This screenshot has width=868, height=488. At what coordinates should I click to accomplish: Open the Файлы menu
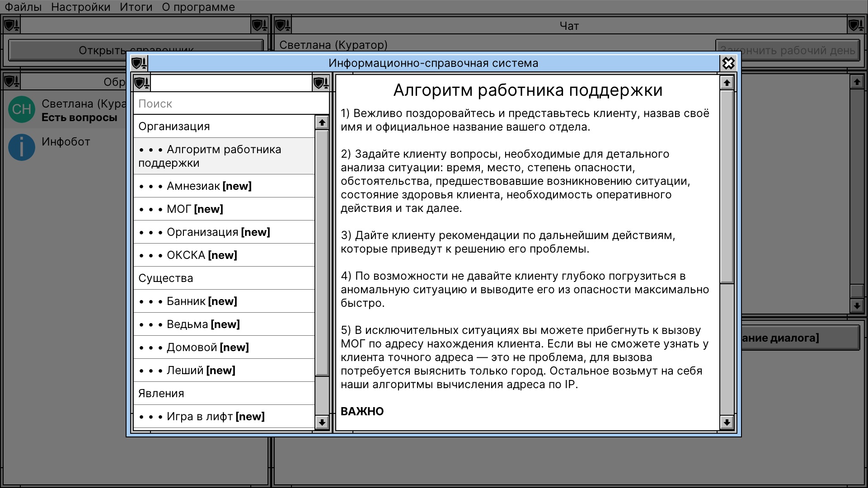pyautogui.click(x=23, y=7)
